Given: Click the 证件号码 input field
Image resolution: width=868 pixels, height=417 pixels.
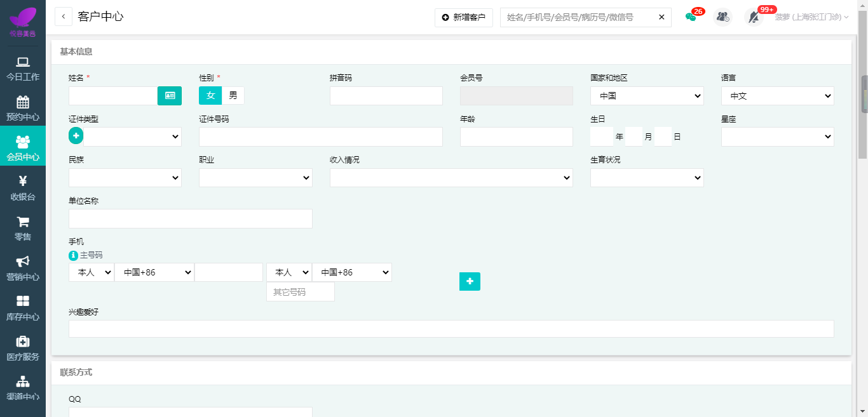Looking at the screenshot, I should (x=321, y=136).
